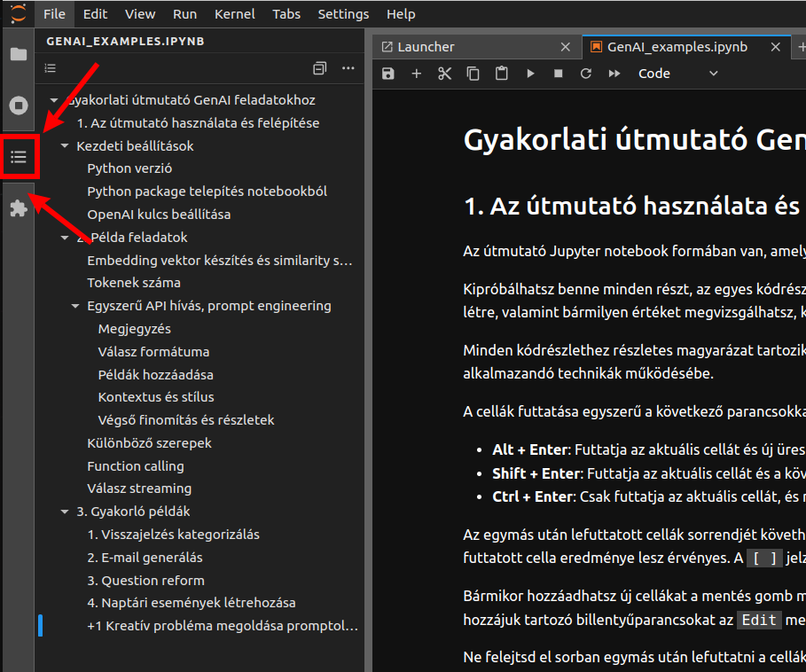
Task: Cut the selected cell with scissors icon
Action: [x=445, y=74]
